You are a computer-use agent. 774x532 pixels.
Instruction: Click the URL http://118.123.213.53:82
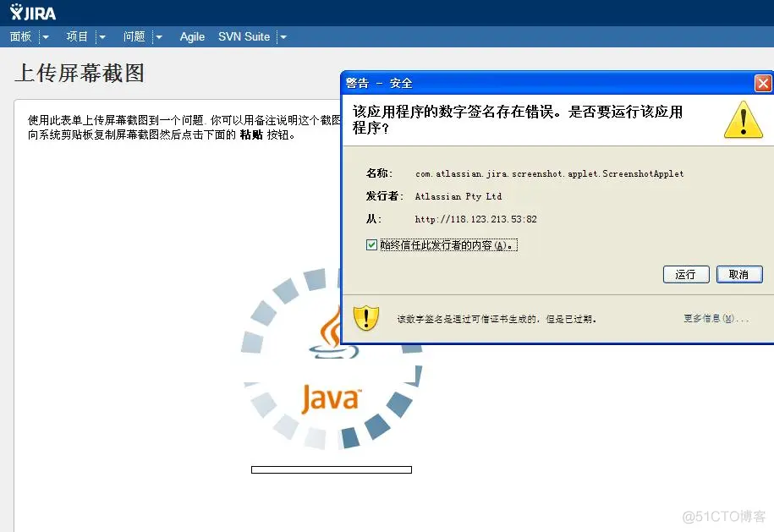[x=476, y=219]
